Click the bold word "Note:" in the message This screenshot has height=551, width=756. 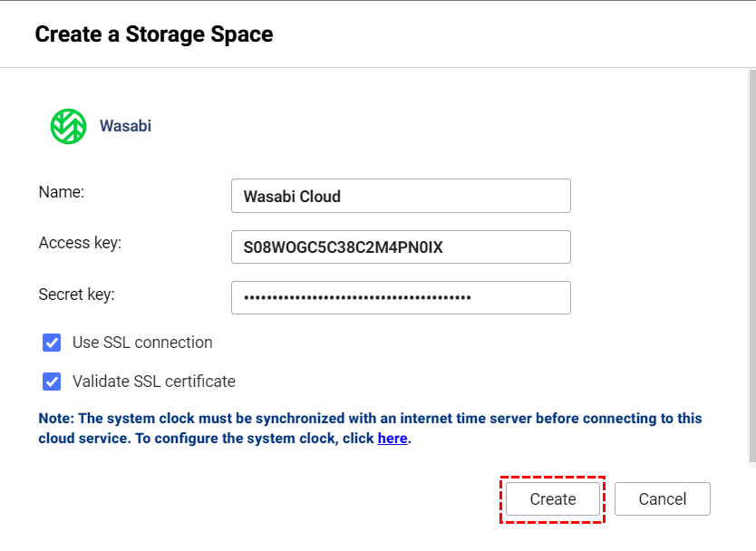(56, 419)
